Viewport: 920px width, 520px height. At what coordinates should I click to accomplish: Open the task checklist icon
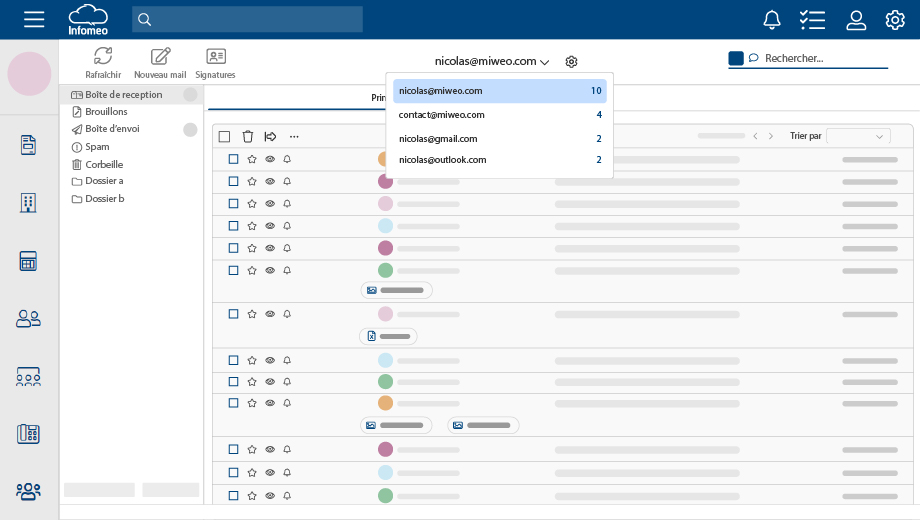(x=812, y=20)
